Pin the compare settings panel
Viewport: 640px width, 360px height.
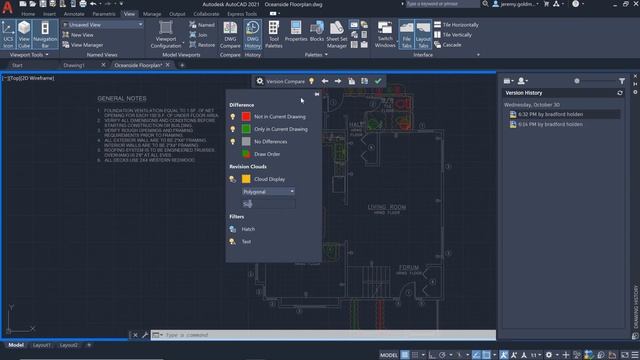click(x=317, y=94)
